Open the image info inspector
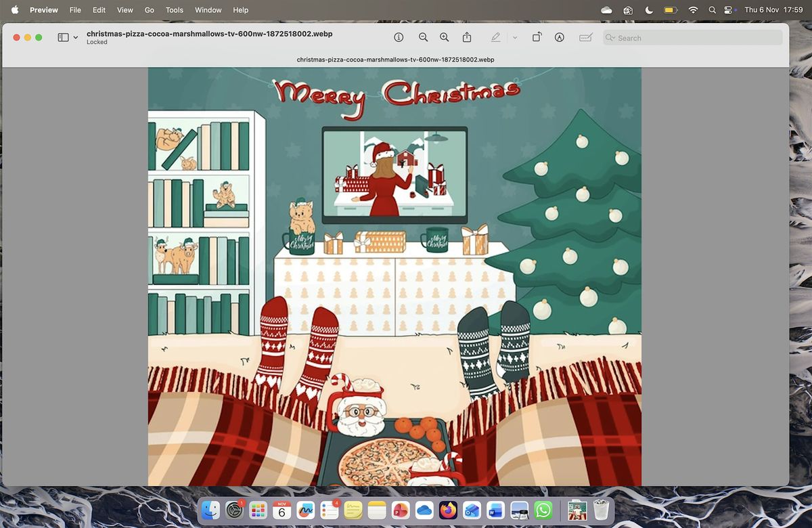The image size is (812, 528). (399, 38)
